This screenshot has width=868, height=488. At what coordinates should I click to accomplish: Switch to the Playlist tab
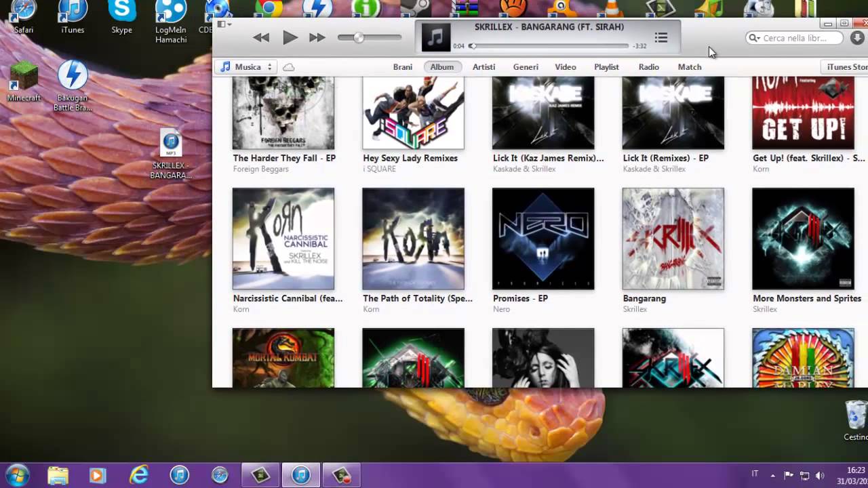click(x=606, y=67)
